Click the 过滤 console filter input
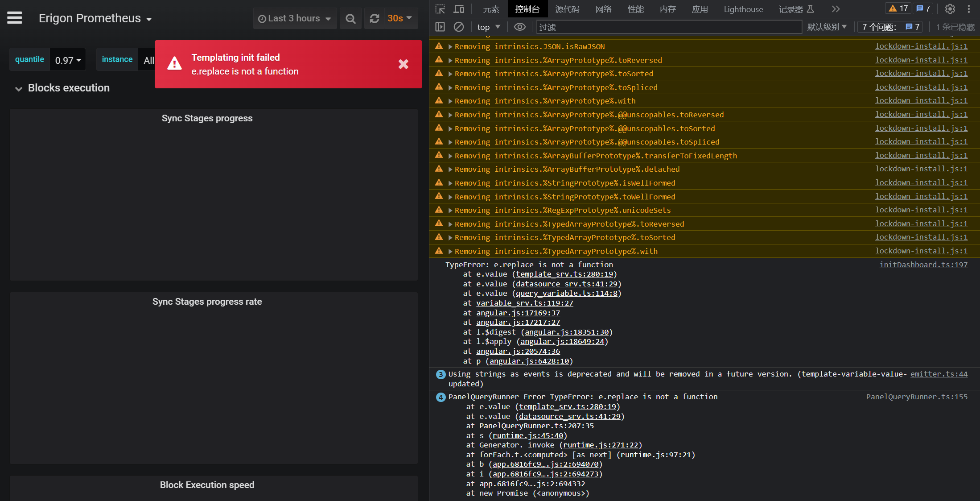 tap(624, 27)
